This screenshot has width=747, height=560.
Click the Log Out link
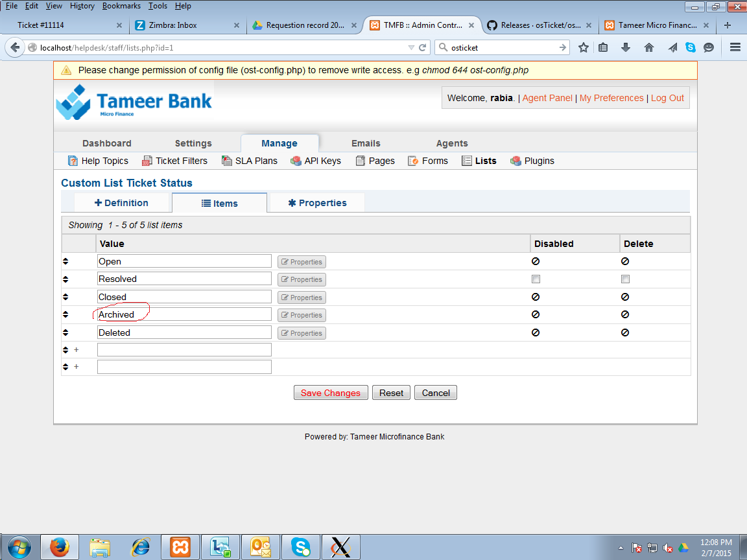(667, 98)
